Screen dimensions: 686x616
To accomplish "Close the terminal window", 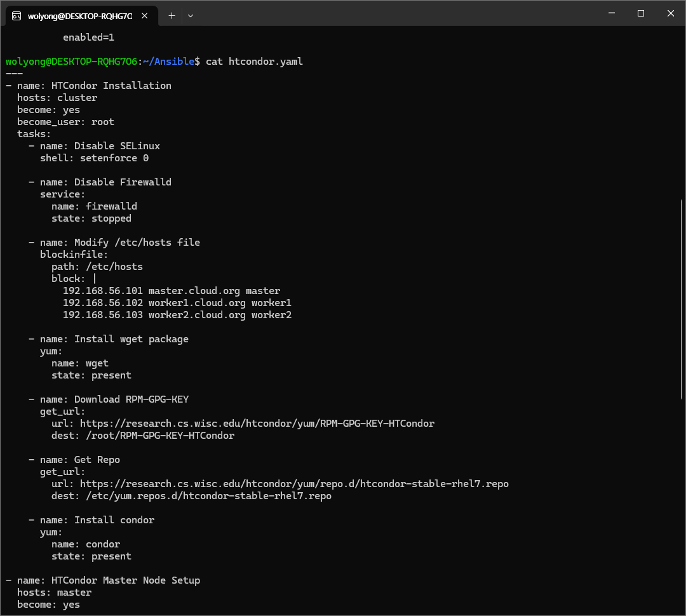I will click(670, 13).
